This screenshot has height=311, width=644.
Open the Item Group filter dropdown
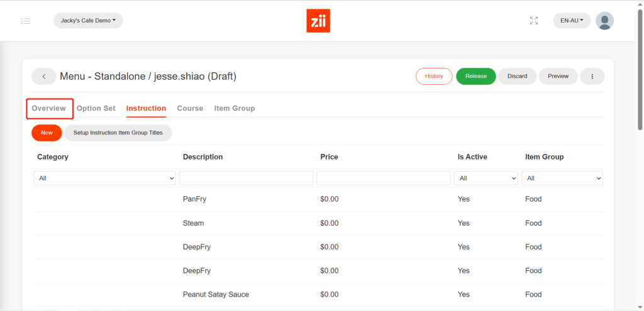(x=562, y=178)
